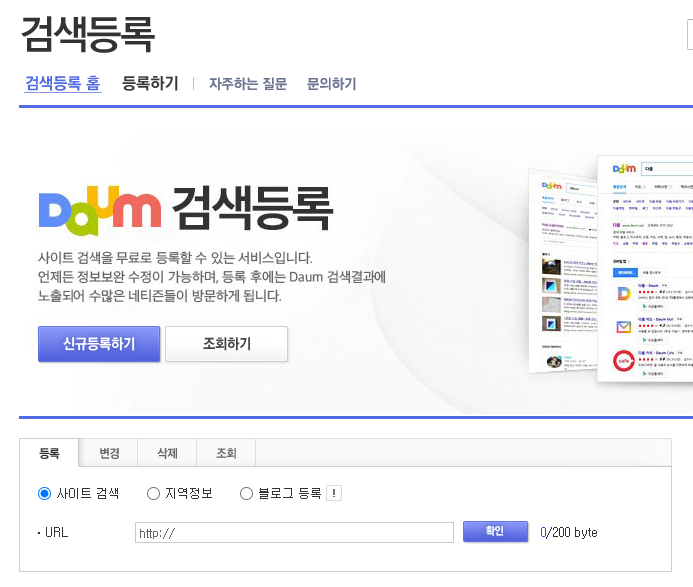Select the 블로그 등록 radio button
Screen dimensions: 693x587
point(246,493)
